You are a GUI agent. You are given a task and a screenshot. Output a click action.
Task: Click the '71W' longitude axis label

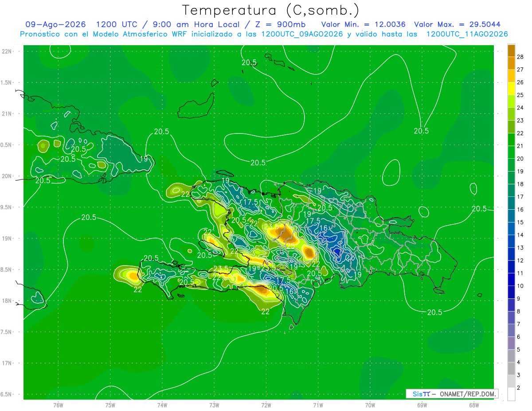[x=318, y=405]
